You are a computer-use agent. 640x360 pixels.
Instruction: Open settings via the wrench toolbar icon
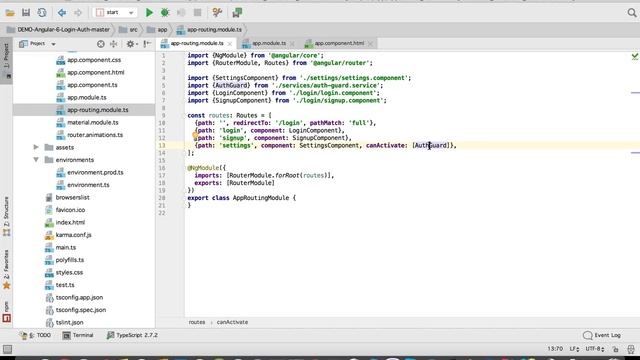217,13
